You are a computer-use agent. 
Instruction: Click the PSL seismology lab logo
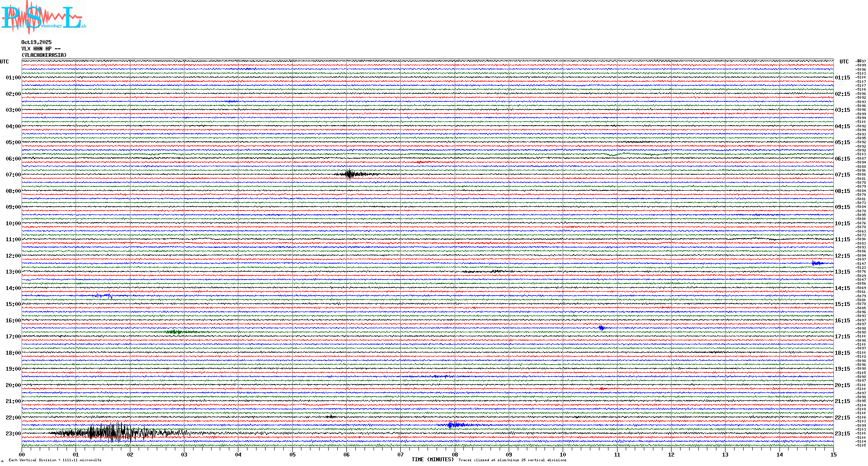43,17
